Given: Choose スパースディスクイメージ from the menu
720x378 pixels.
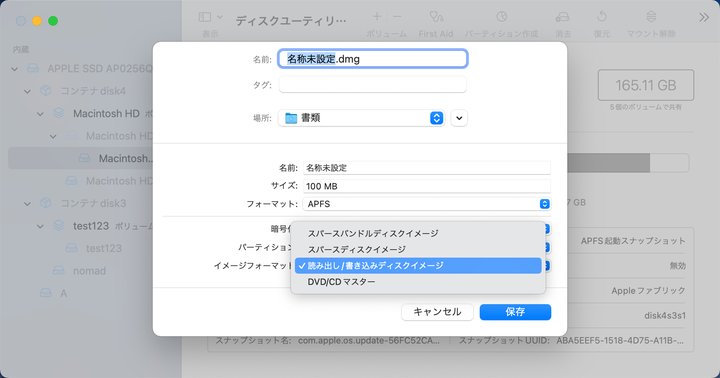Looking at the screenshot, I should point(418,249).
